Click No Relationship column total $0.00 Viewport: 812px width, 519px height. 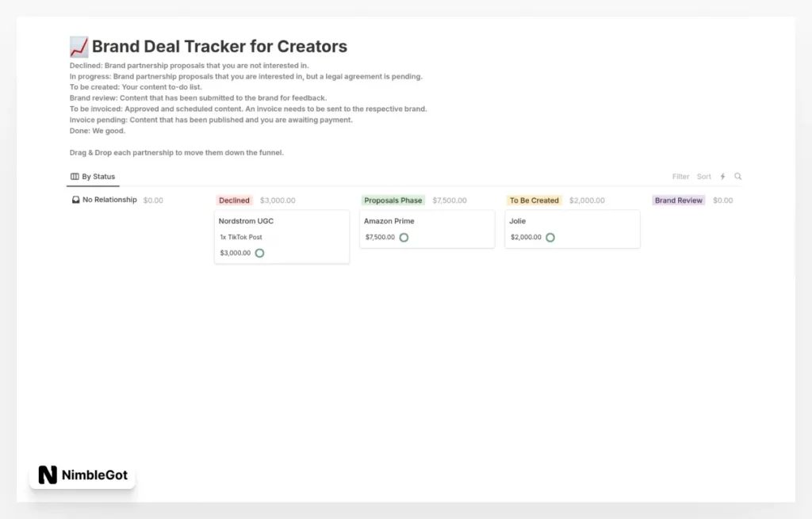[x=153, y=200]
